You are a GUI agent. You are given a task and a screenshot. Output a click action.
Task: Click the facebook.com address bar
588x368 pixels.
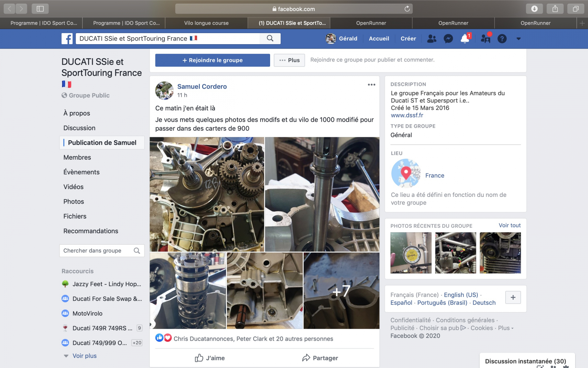tap(294, 9)
